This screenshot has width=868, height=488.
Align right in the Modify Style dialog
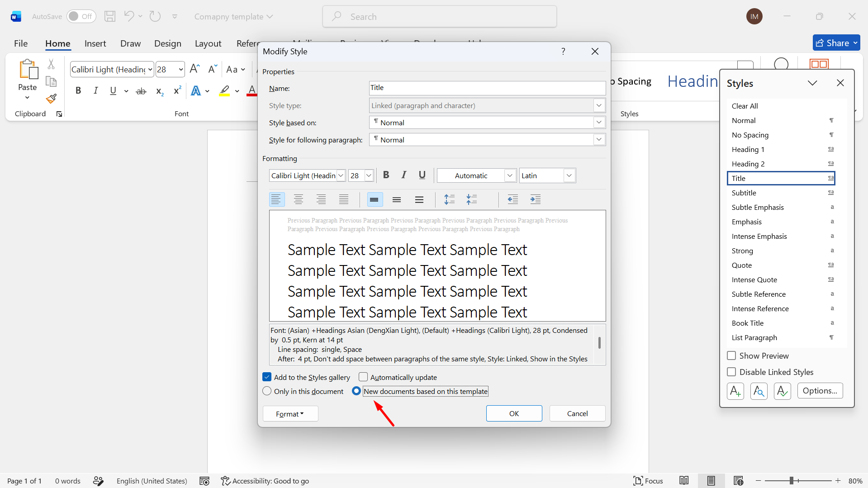click(321, 199)
